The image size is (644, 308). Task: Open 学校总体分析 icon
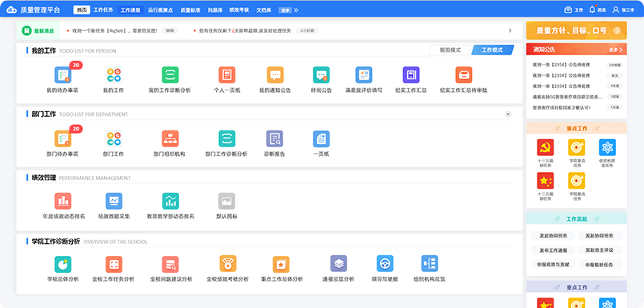tap(63, 264)
